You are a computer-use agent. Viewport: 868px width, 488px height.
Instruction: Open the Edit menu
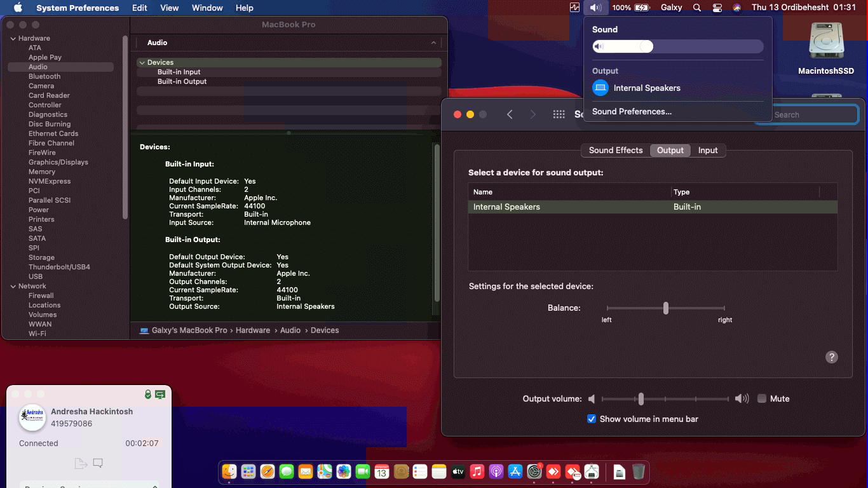140,8
